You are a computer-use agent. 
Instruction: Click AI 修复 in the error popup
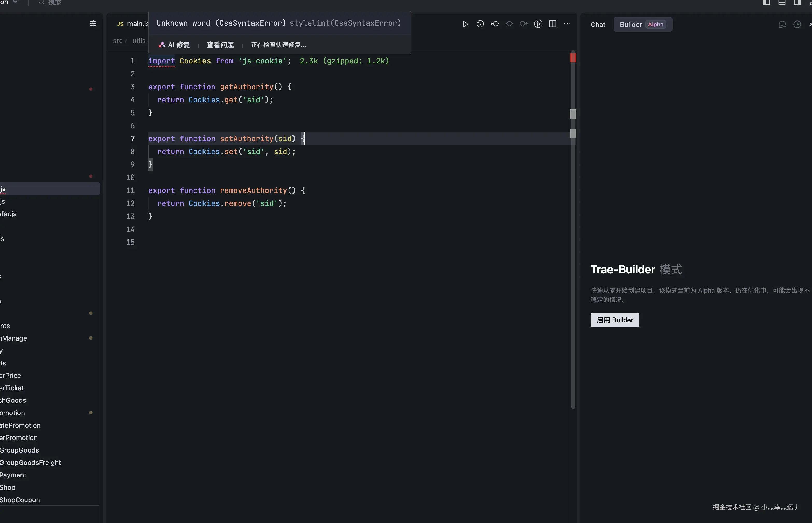tap(174, 45)
